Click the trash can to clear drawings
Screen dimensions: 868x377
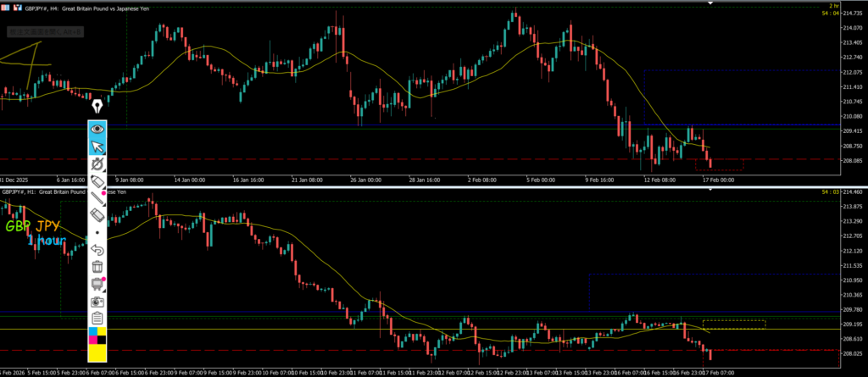tap(97, 267)
